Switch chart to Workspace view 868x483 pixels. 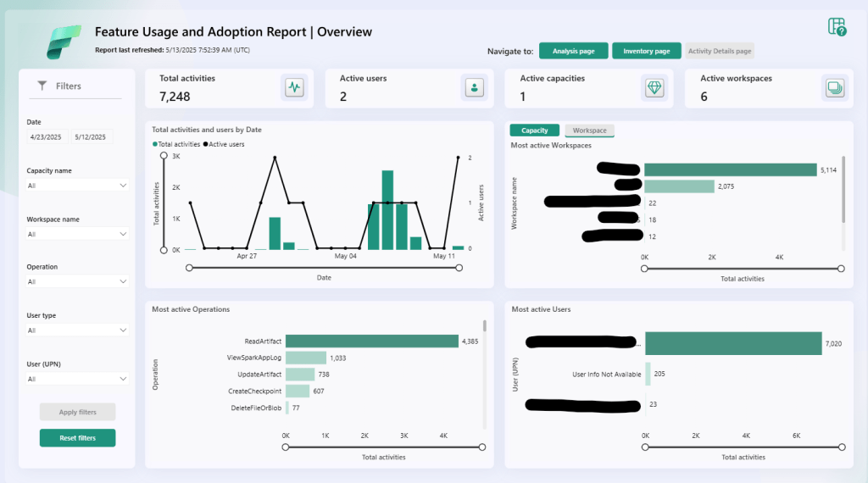click(589, 130)
